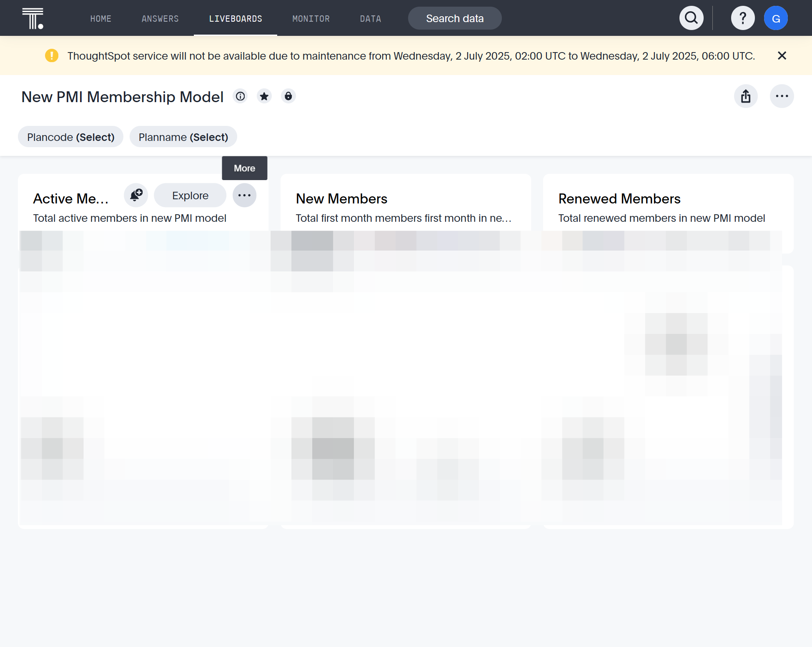The image size is (812, 647).
Task: Click 'Total active members in new PMI model'
Action: click(130, 218)
